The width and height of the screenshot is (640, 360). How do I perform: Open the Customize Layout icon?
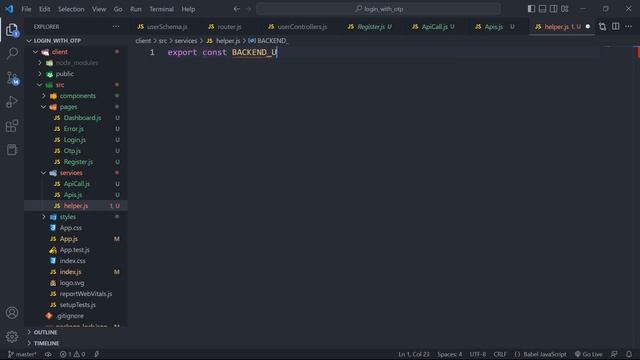565,9
